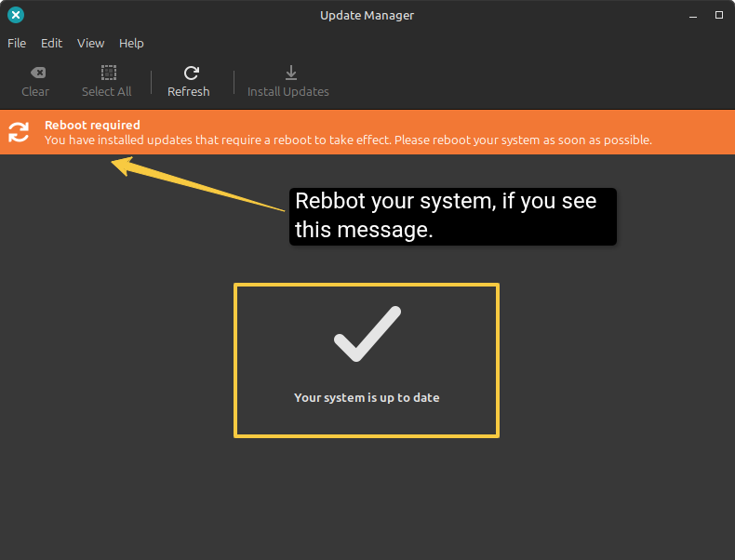Click the Select All toolbar icon
Screen dimensions: 735x560
click(109, 73)
